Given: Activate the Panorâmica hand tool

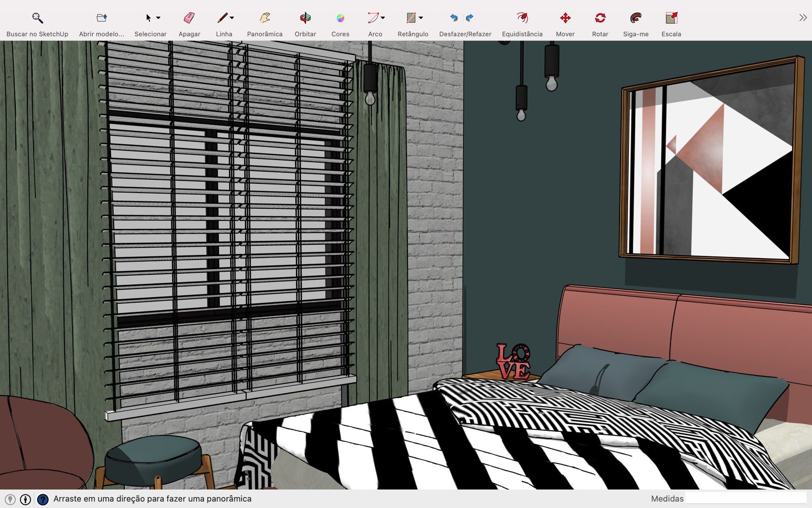Looking at the screenshot, I should point(264,18).
